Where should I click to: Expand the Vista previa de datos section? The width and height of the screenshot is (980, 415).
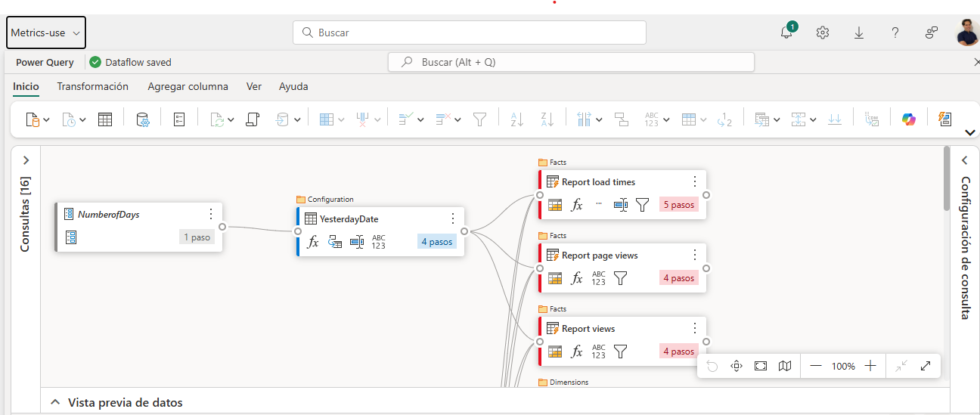pyautogui.click(x=55, y=402)
